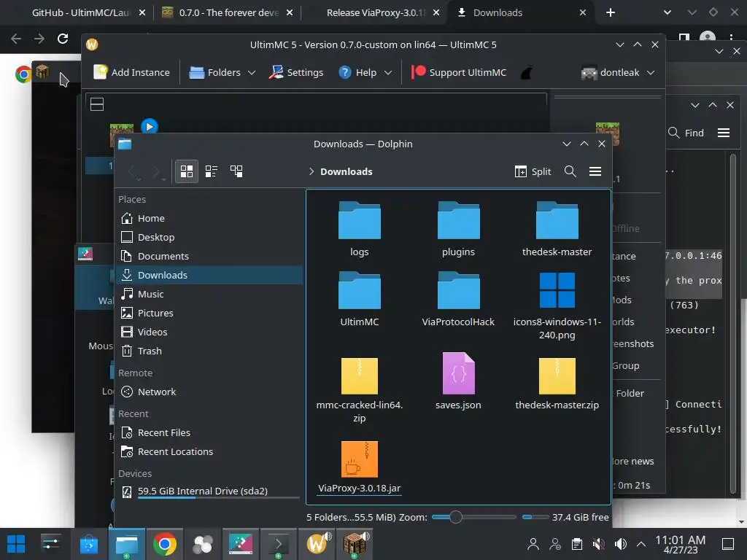Image resolution: width=747 pixels, height=560 pixels.
Task: Expand the Help dropdown arrow in UltimMC
Action: [x=388, y=73]
